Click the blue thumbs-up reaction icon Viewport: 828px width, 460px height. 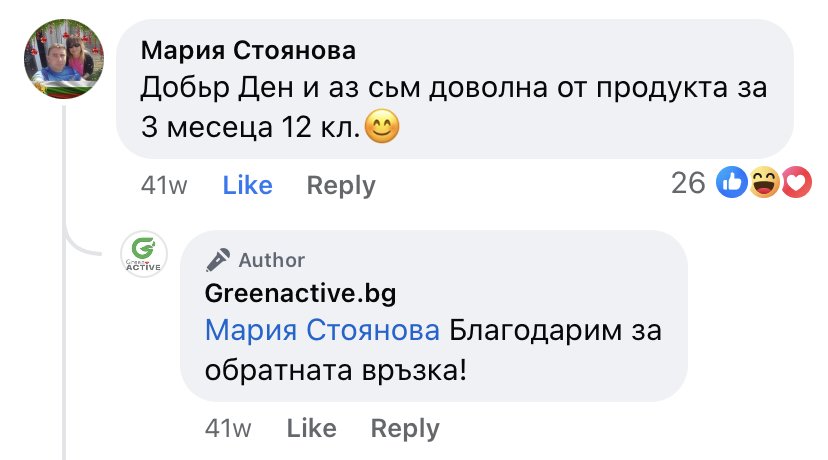click(731, 182)
